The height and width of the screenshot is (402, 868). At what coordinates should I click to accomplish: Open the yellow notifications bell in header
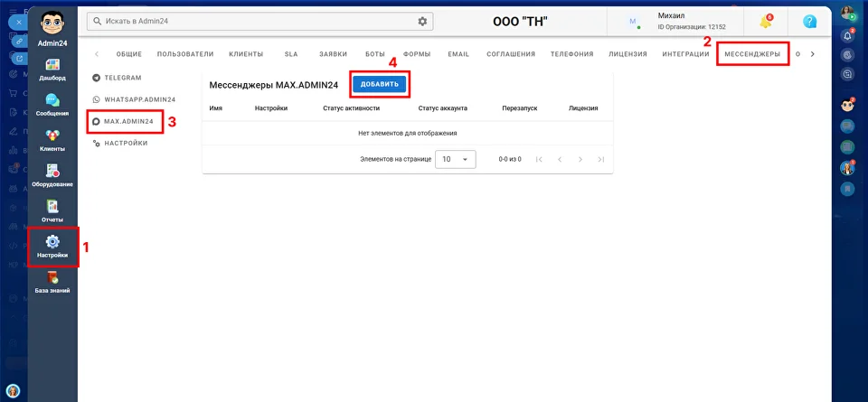(x=766, y=22)
